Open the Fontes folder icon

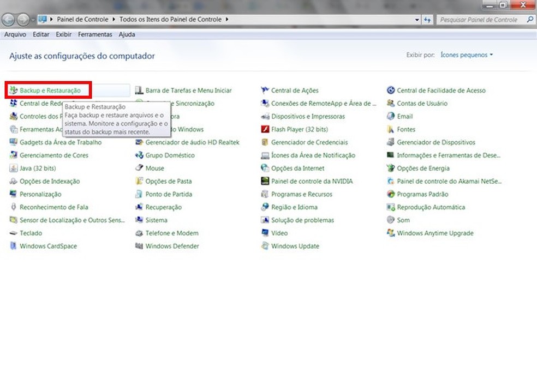coord(391,130)
